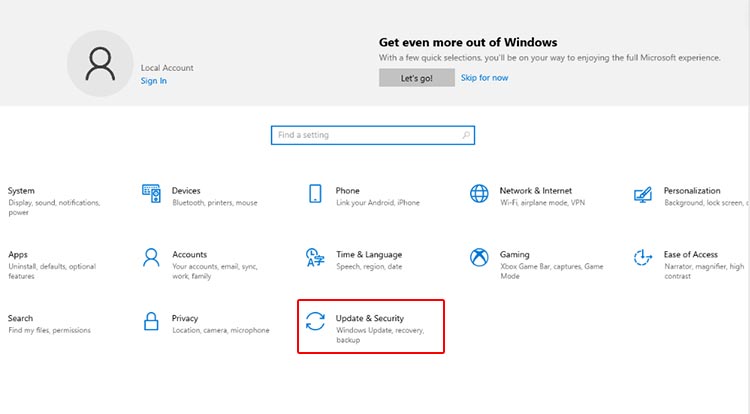Click 'Windows Update, recovery, backup' description
Image resolution: width=750 pixels, height=414 pixels.
(380, 335)
